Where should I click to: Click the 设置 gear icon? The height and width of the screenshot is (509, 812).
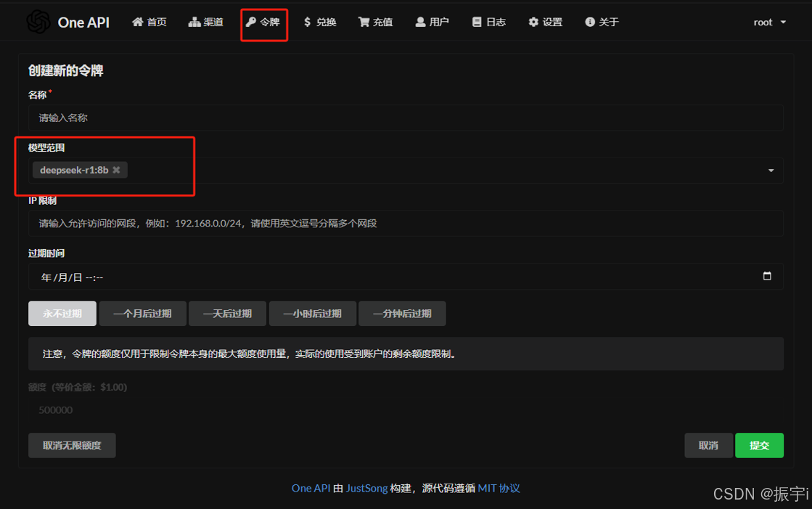[533, 22]
